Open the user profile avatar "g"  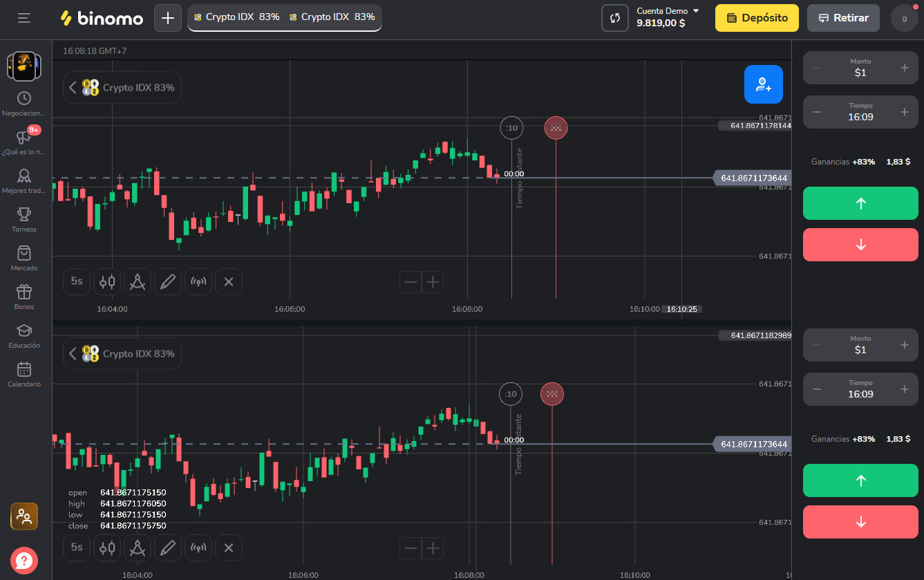tap(904, 18)
